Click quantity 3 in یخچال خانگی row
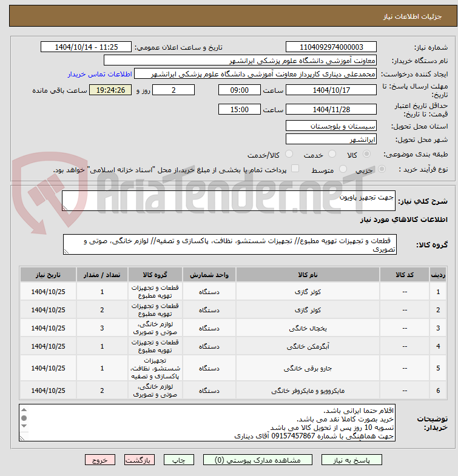The height and width of the screenshot is (476, 458). (x=102, y=328)
